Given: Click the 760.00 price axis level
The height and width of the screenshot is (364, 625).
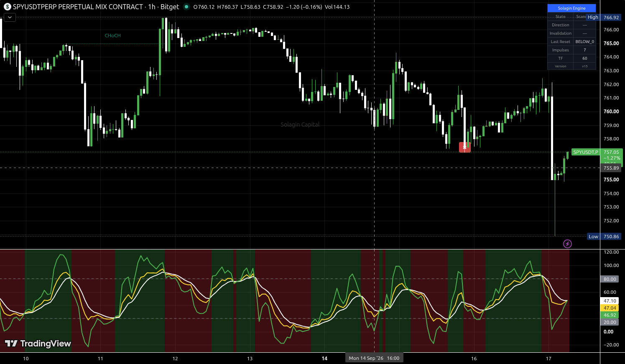Looking at the screenshot, I should tap(611, 112).
